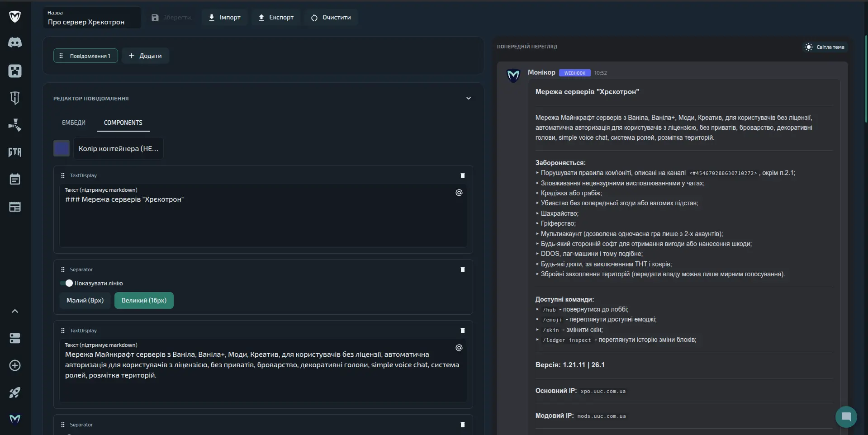This screenshot has height=435, width=868.
Task: Click the xpo.uuc.com.ua IP text
Action: click(x=603, y=391)
